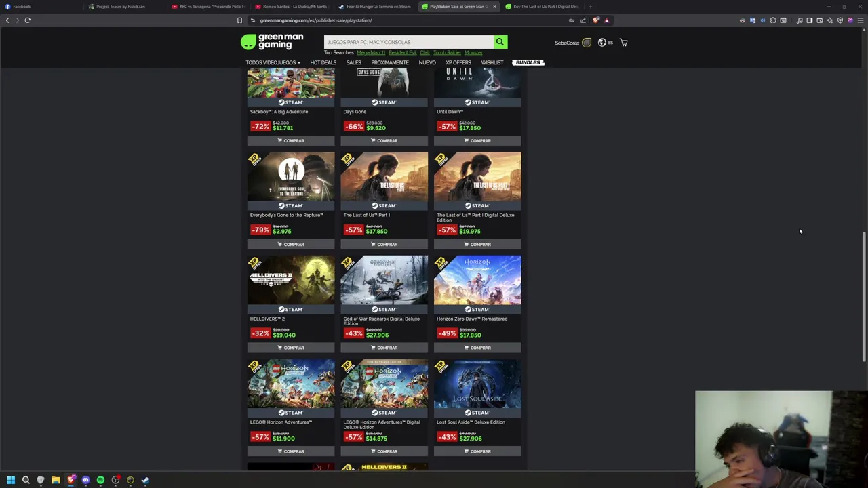Open Horizon Zero Dawn Remastered cover image
Screen dimensions: 868x488
pyautogui.click(x=477, y=280)
